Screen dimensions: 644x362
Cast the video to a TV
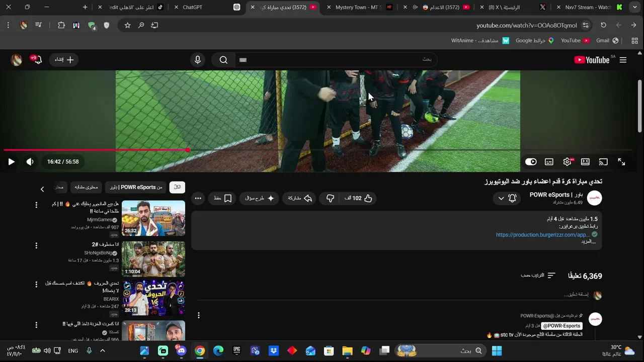[x=603, y=162]
